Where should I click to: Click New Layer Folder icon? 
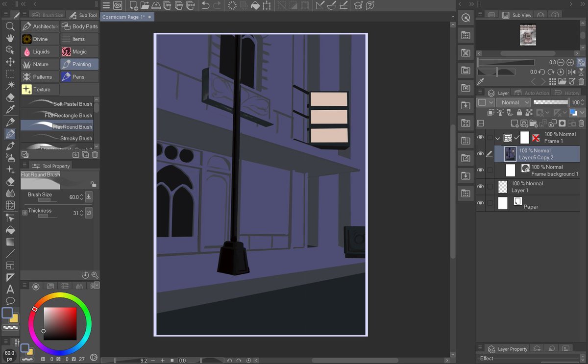533,123
